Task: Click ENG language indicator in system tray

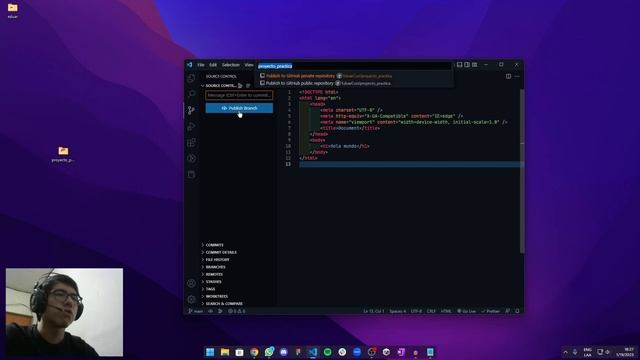Action: click(587, 352)
